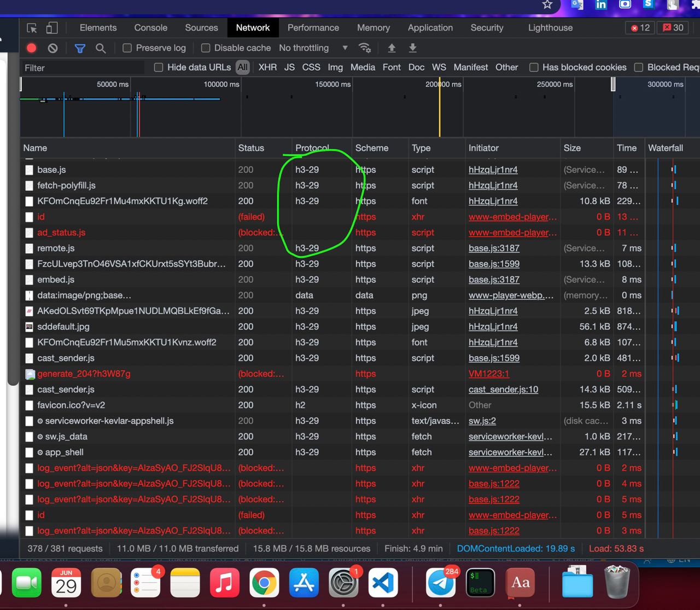
Task: Click the Filter text input field
Action: click(82, 68)
